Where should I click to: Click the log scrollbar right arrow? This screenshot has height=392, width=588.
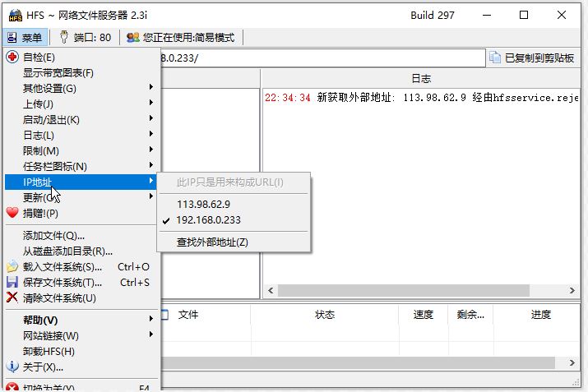572,290
